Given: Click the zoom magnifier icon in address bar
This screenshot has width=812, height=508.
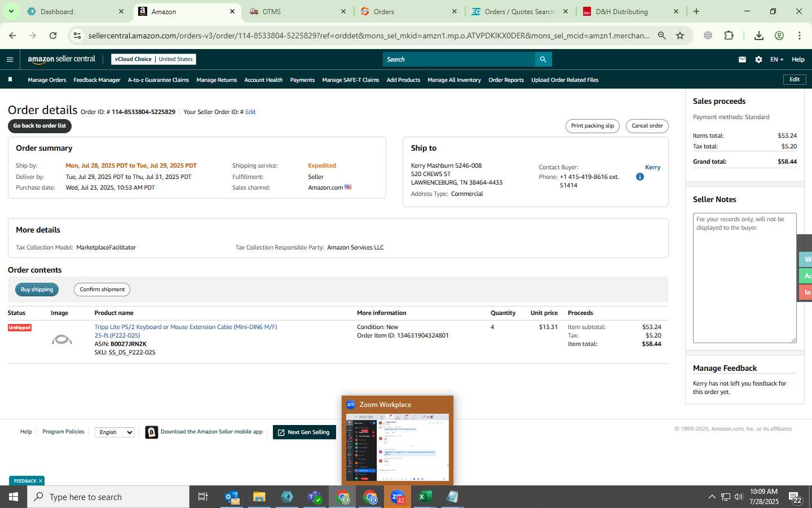Looking at the screenshot, I should pos(662,36).
